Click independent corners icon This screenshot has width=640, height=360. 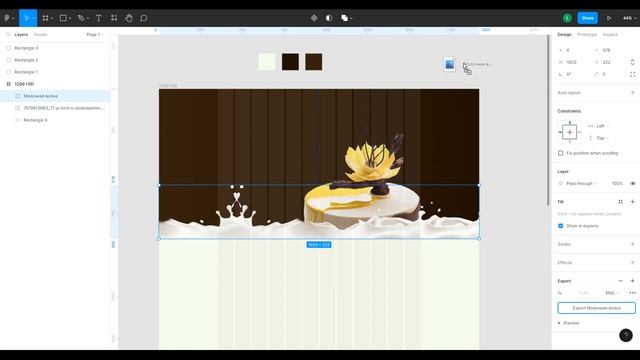coord(632,74)
